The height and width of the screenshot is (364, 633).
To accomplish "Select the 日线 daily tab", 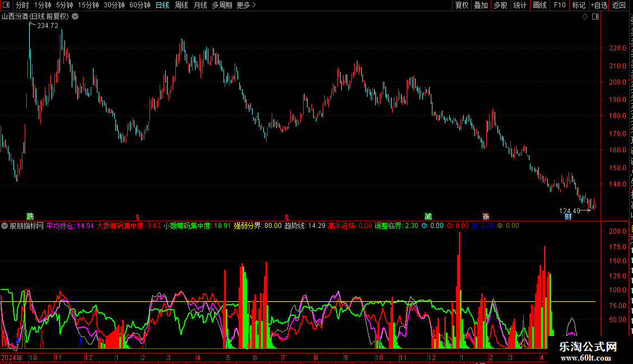I will tap(162, 5).
